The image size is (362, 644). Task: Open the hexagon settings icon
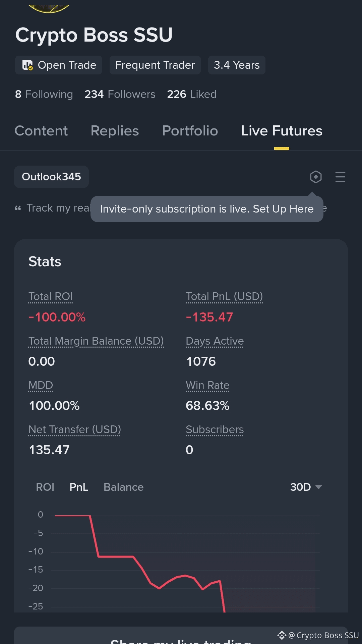pos(316,177)
